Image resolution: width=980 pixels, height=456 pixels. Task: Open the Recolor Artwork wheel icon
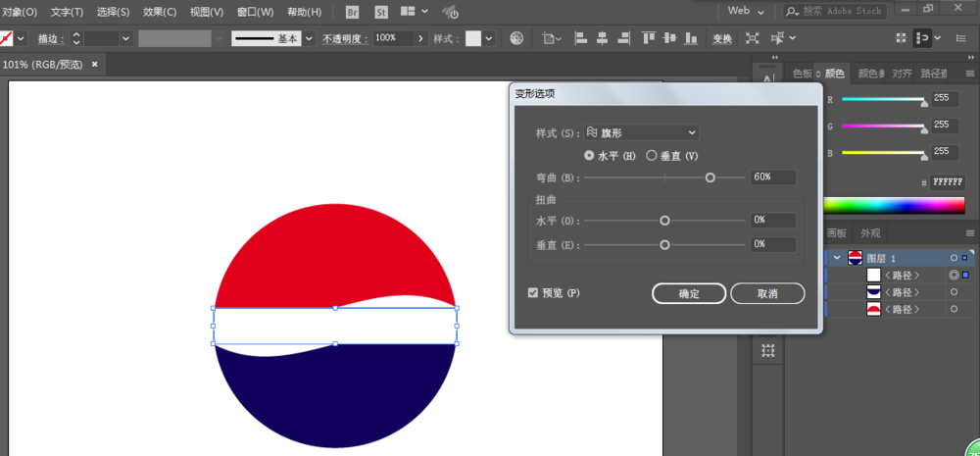tap(516, 38)
